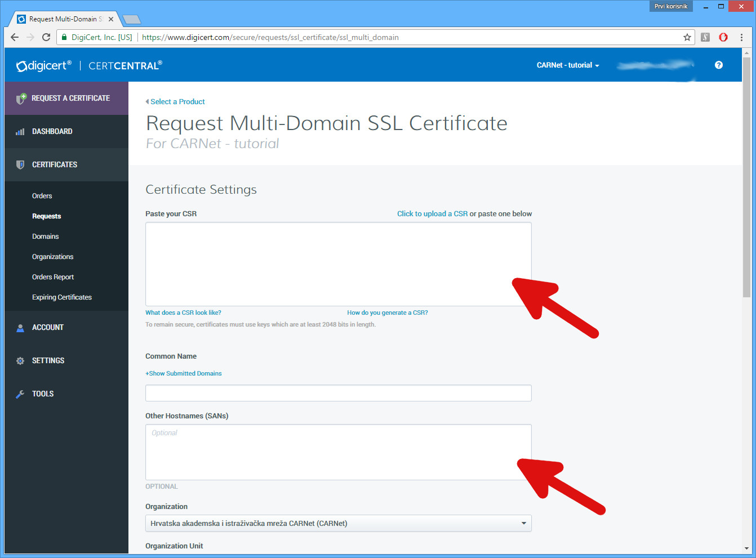Click the Other Hostnames (SANs) textarea
This screenshot has width=756, height=558.
click(339, 452)
